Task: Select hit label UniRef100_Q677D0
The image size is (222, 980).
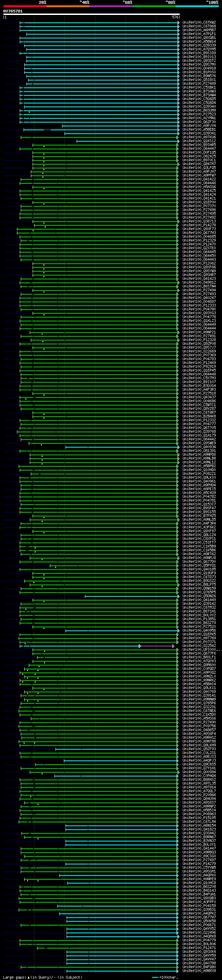Action: click(x=199, y=562)
